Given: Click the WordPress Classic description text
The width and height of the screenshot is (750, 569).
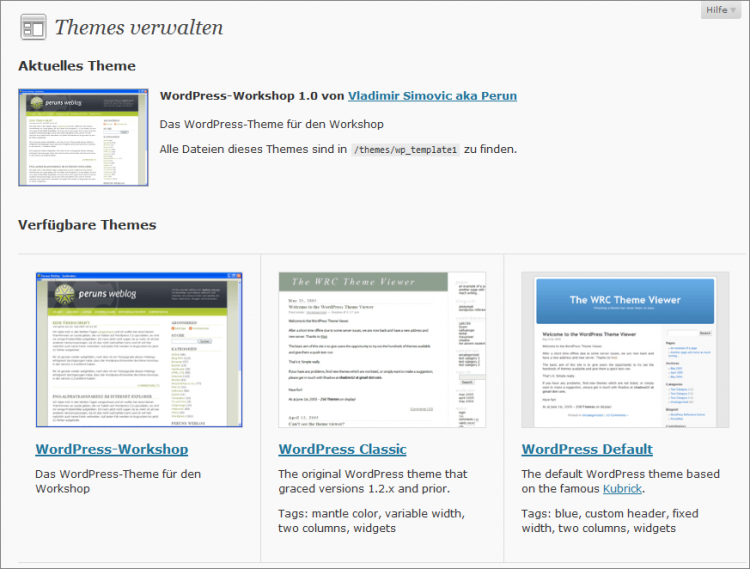Looking at the screenshot, I should pos(372,481).
